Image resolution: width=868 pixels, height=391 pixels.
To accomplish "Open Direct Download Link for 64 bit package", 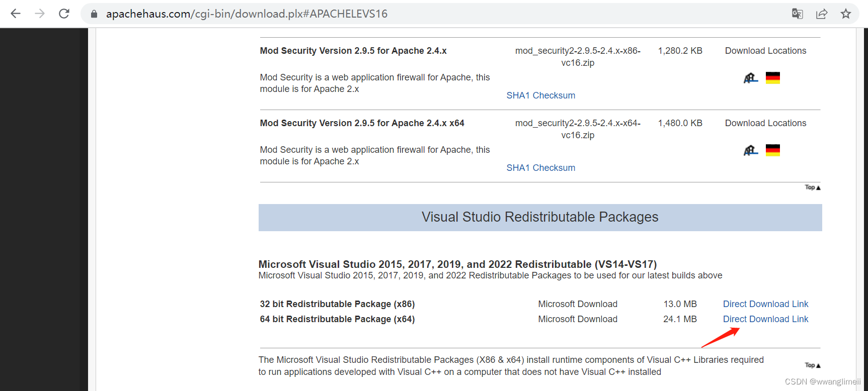I will [765, 319].
